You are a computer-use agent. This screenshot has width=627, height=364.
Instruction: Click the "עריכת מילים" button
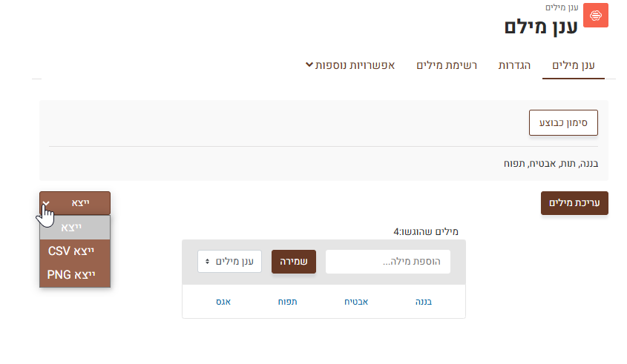click(574, 203)
